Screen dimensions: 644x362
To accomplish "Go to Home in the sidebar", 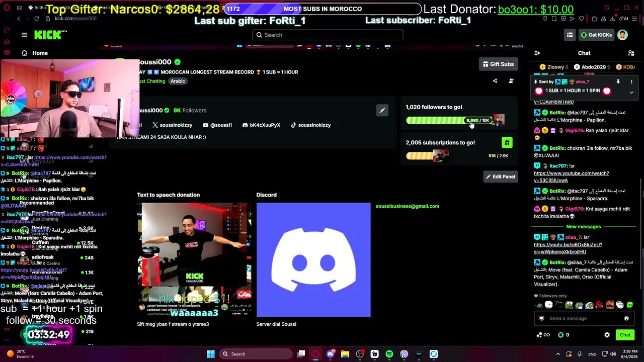I will tap(34, 53).
